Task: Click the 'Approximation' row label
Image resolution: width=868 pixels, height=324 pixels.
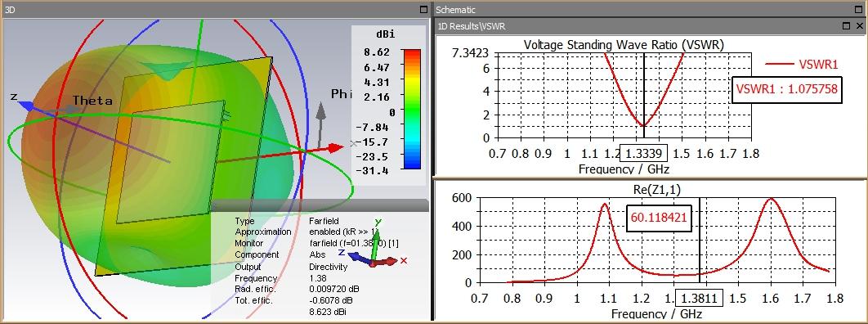Action: pyautogui.click(x=263, y=232)
